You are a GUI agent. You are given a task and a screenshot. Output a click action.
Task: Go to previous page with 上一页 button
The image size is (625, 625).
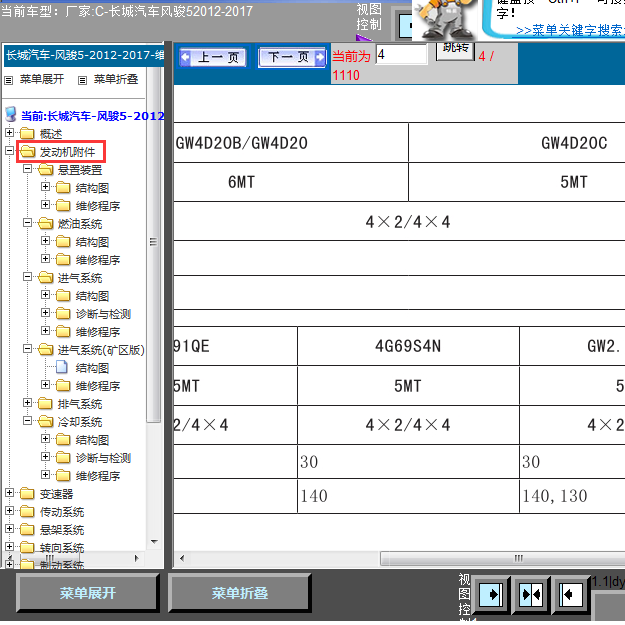(212, 57)
